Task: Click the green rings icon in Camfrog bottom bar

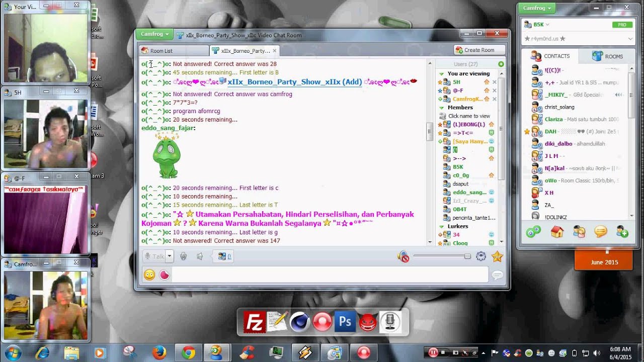Action: tap(533, 232)
